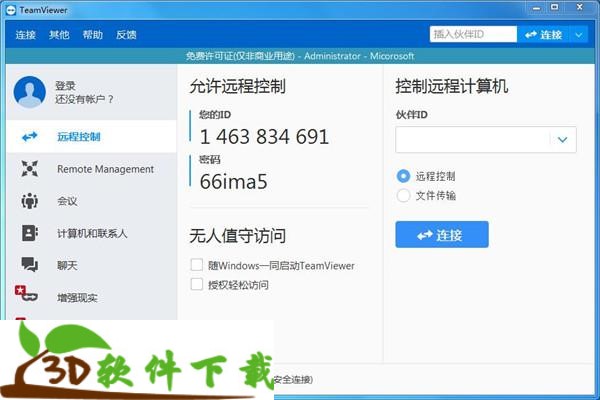
Task: Close the TeamViewer window
Action: pos(580,8)
